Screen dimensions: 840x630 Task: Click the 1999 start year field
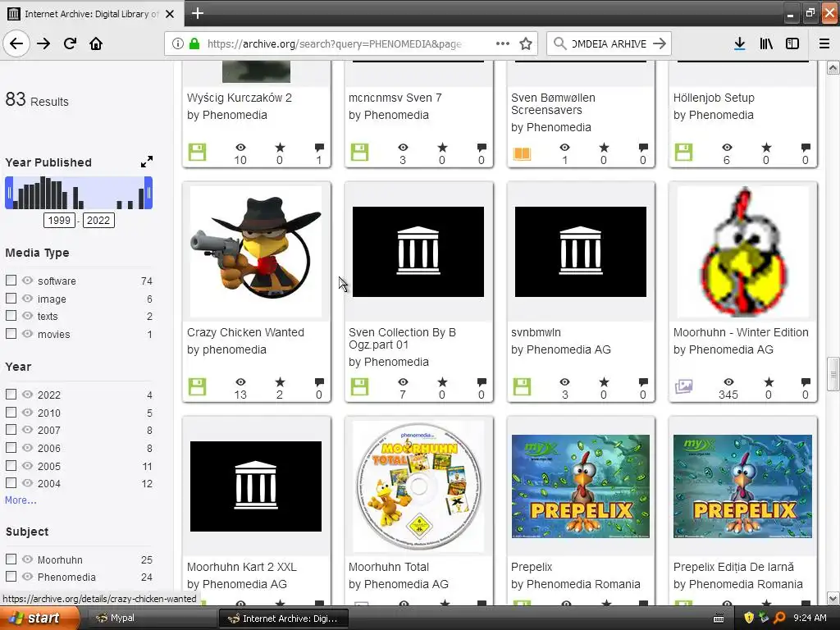pyautogui.click(x=59, y=220)
